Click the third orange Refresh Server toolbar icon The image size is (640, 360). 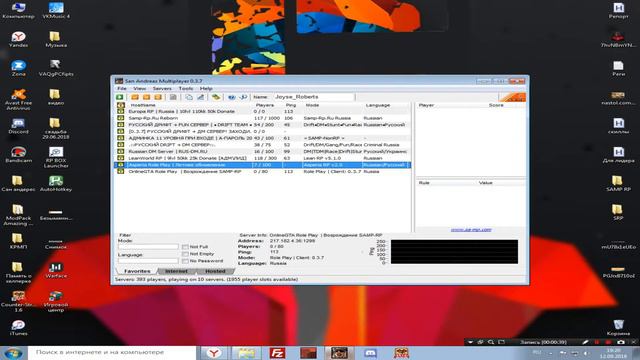coord(158,97)
